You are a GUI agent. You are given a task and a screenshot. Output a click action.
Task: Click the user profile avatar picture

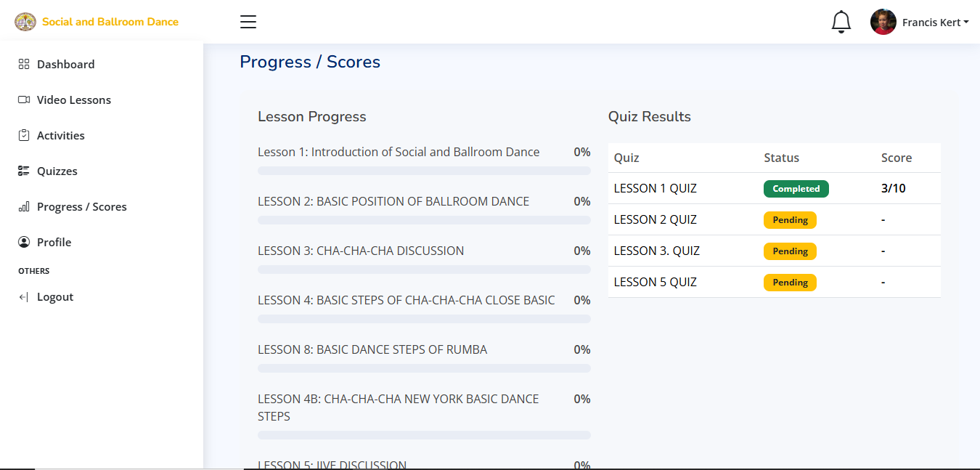click(883, 22)
